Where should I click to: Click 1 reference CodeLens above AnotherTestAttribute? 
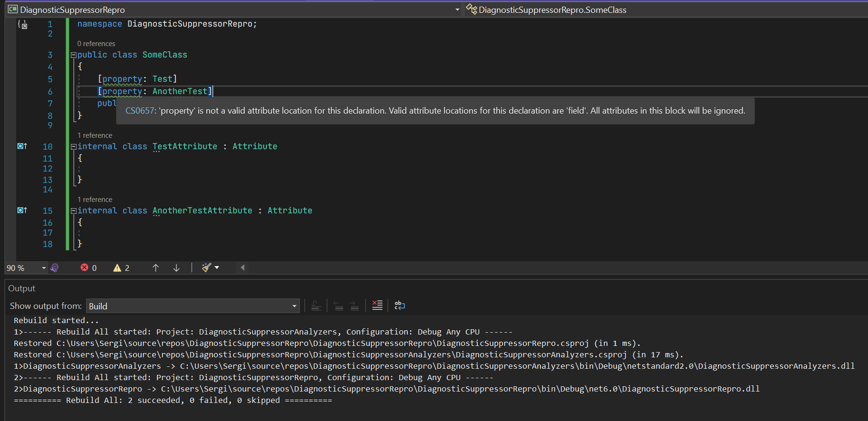click(x=95, y=200)
